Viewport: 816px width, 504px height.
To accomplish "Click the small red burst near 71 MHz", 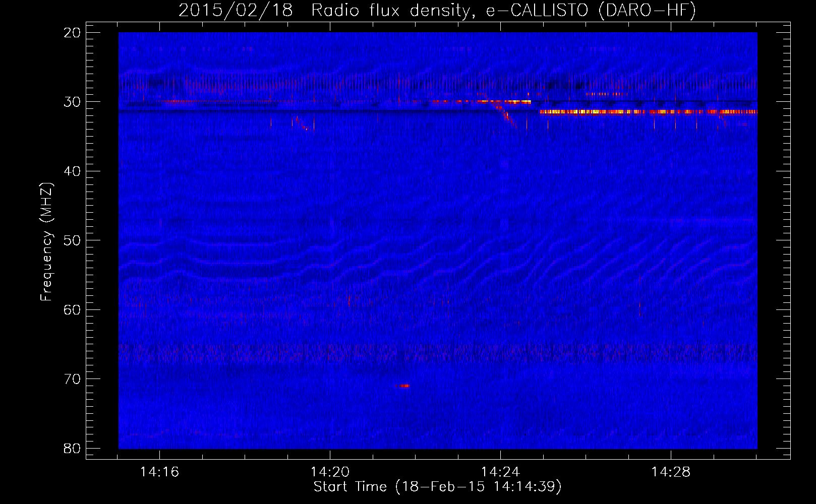I will (x=402, y=386).
